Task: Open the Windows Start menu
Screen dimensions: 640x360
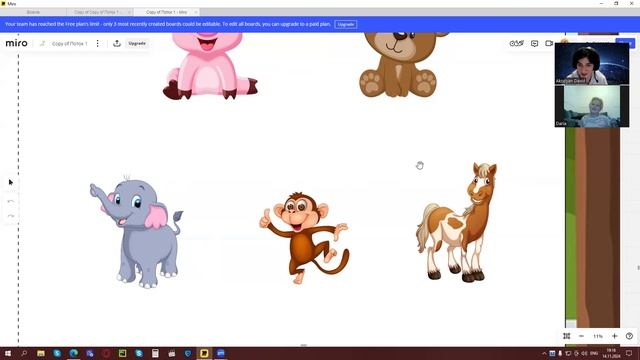Action: (7, 353)
